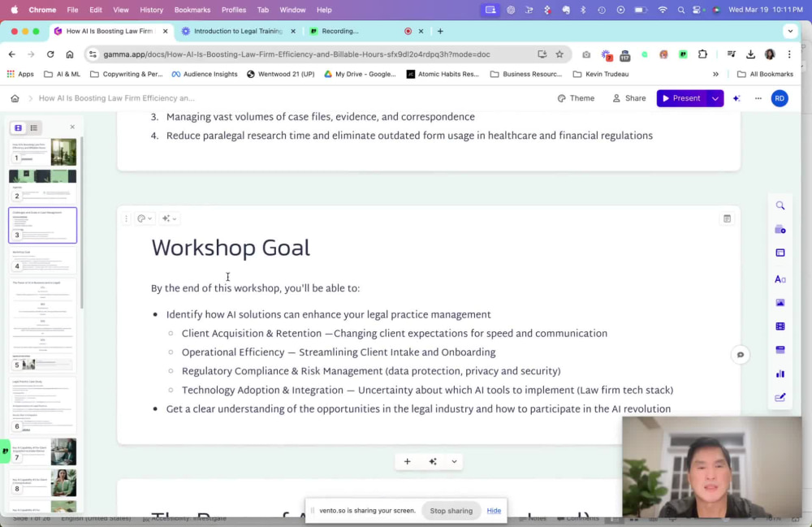Viewport: 812px width, 527px height.
Task: Open card templates icon in right toolbar
Action: 780,229
